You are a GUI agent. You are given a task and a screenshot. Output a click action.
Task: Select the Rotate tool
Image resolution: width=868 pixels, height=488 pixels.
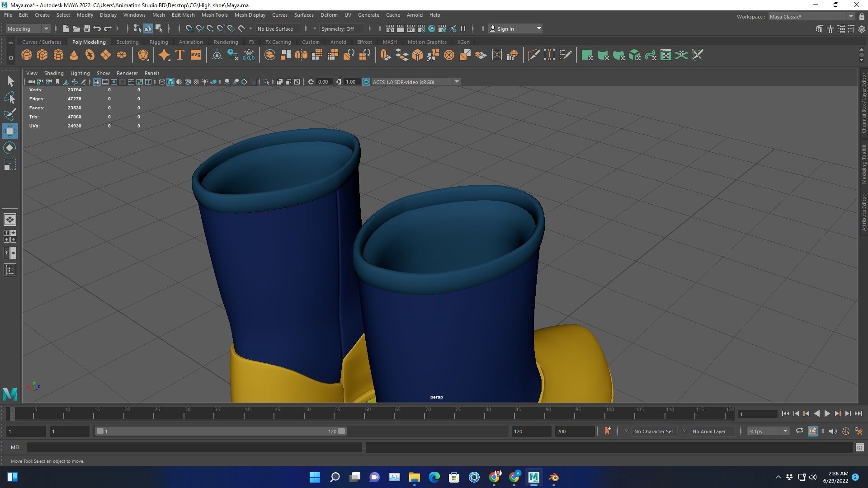(10, 148)
